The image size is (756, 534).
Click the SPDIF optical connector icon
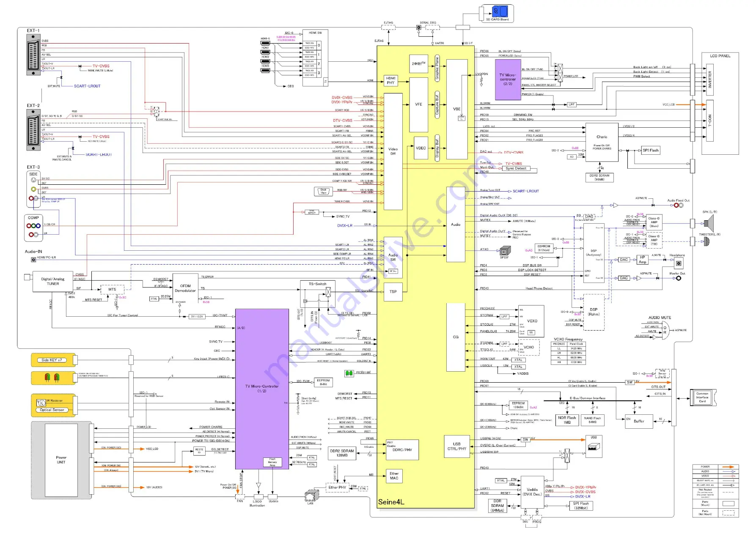(505, 251)
